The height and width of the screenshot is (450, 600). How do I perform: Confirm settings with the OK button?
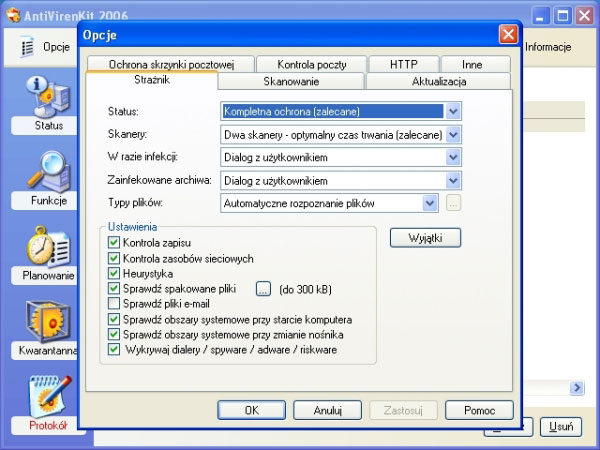[251, 410]
